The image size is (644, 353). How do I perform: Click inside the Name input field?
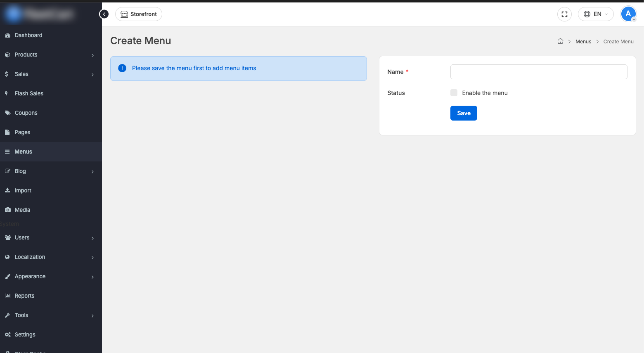pos(538,71)
